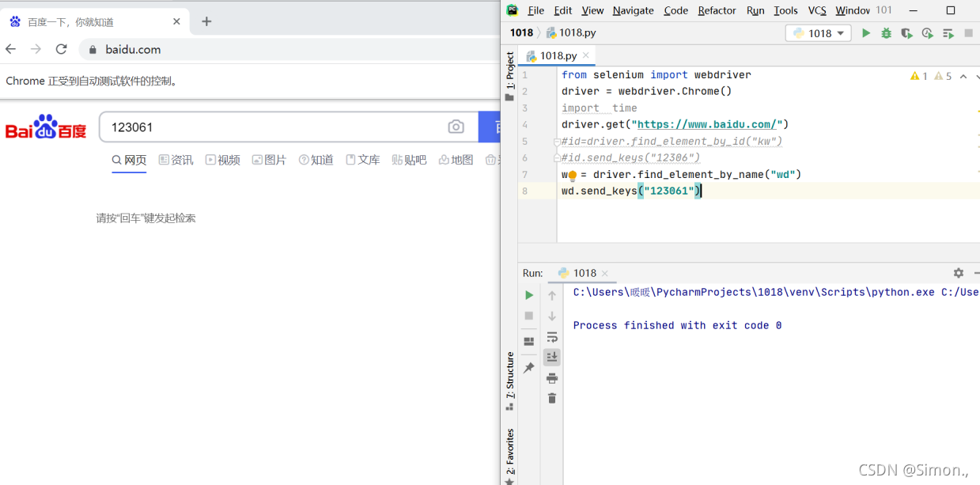Go forward in Chrome browser
The width and height of the screenshot is (980, 485).
click(36, 49)
